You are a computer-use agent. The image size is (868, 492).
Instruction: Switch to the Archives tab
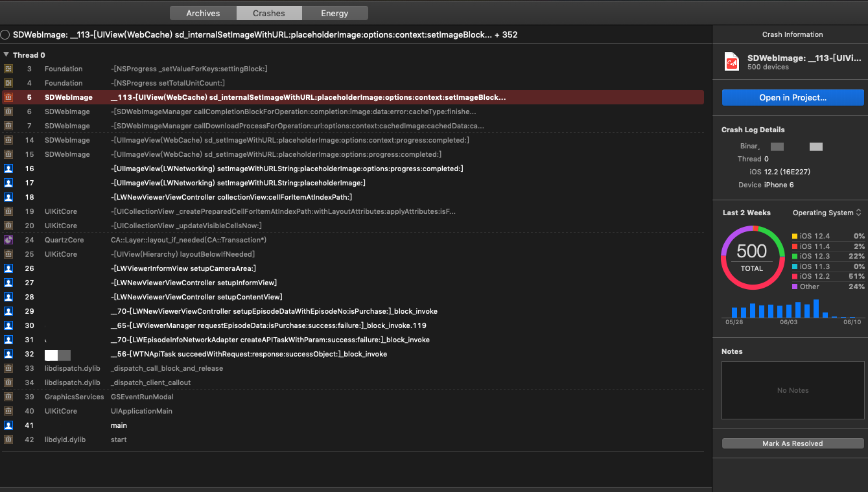[202, 12]
